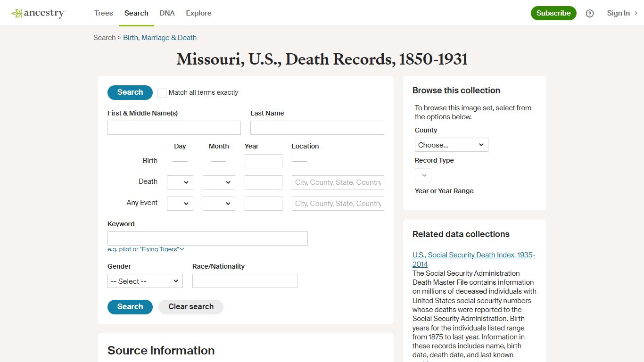This screenshot has height=362, width=644.
Task: Open the Death Month dropdown
Action: pyautogui.click(x=219, y=182)
